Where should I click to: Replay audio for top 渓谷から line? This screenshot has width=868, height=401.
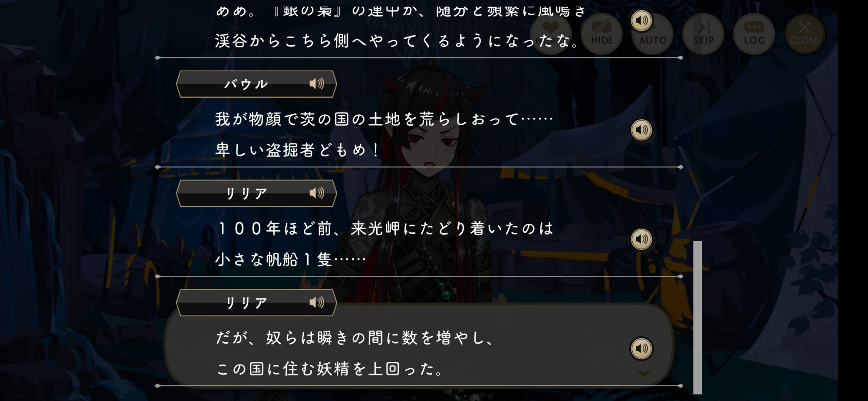click(x=641, y=20)
